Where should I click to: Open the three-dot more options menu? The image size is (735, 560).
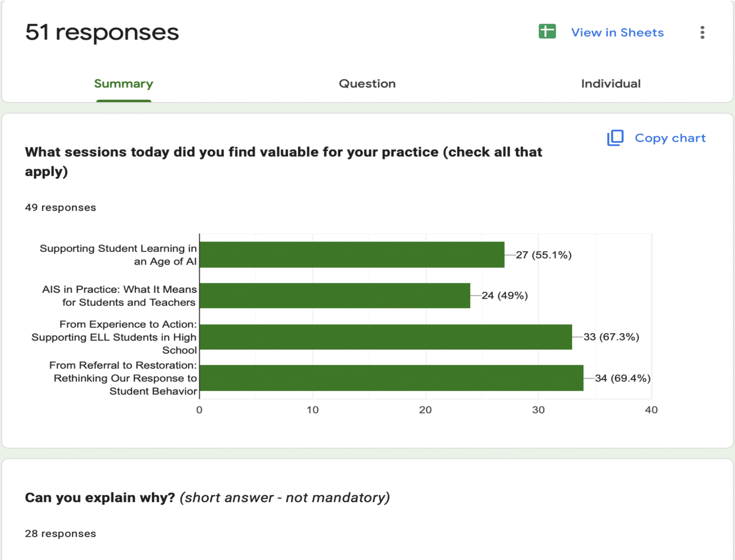702,32
